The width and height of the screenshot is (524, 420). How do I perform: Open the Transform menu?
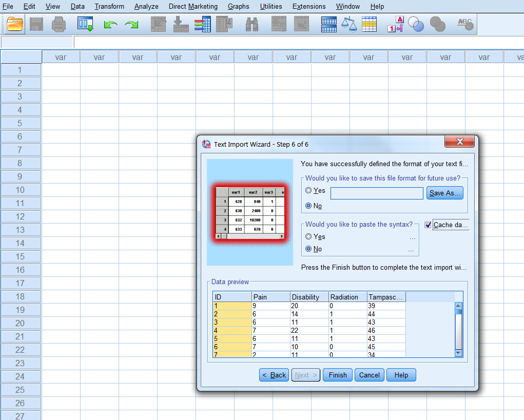[109, 7]
